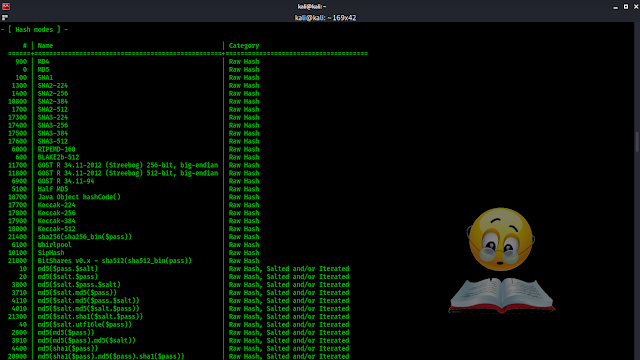
Task: Click the 'Raw Hash' category in the MD5 row
Action: click(244, 69)
